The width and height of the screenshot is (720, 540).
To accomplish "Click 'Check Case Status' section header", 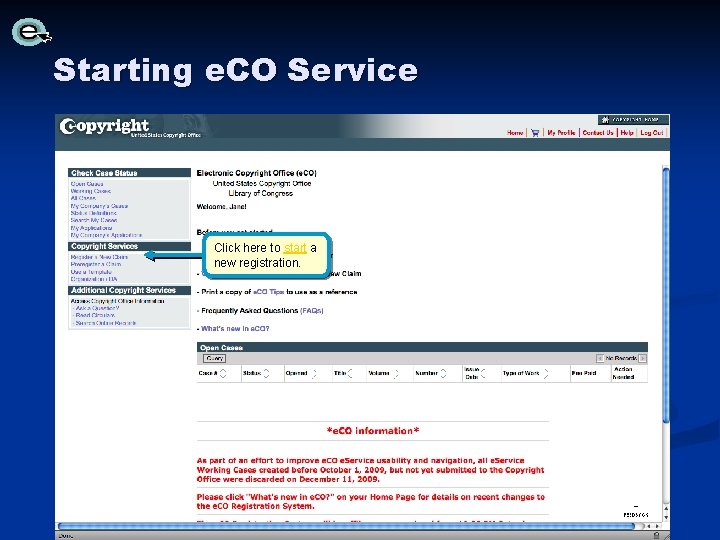I will tap(129, 173).
